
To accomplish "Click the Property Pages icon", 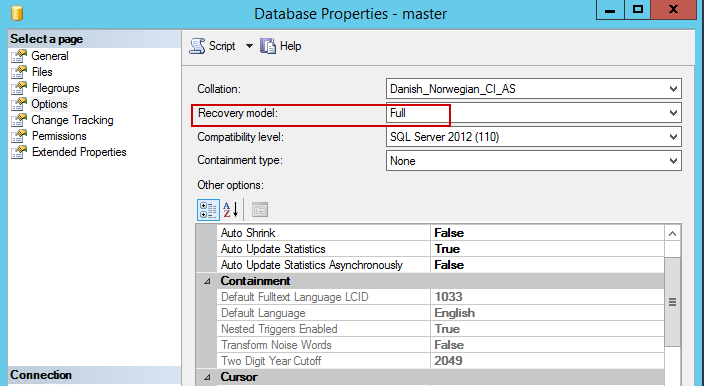I will pyautogui.click(x=260, y=210).
